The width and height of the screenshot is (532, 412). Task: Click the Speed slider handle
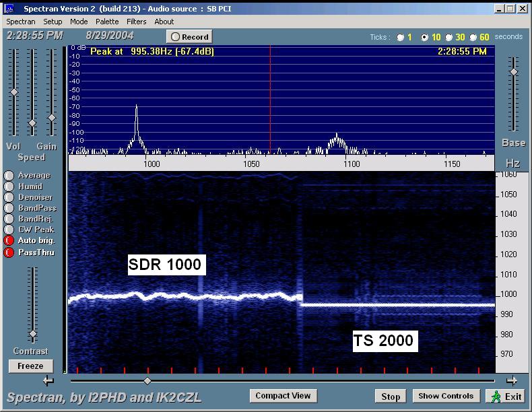click(x=32, y=123)
